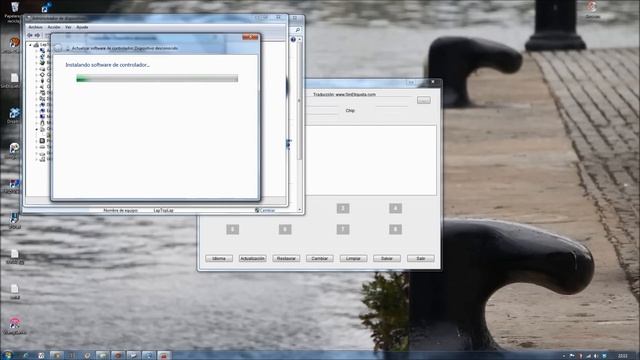
Task: Click the small button beside the Traducción line
Action: (x=424, y=100)
